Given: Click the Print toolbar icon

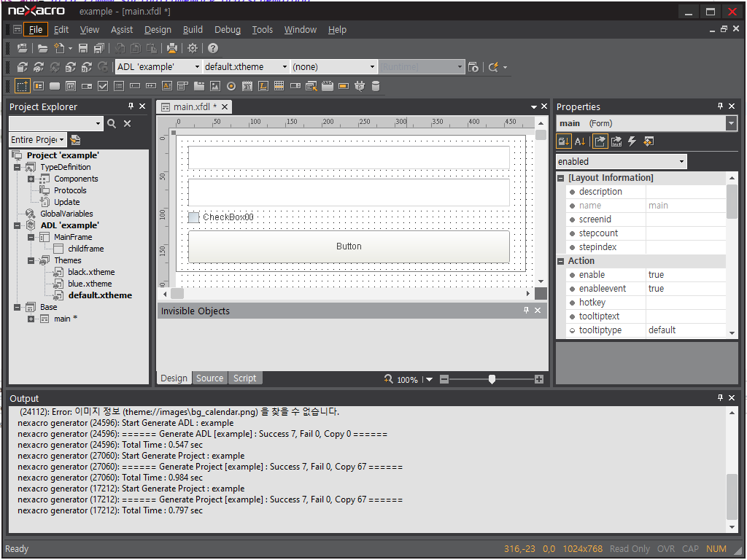Looking at the screenshot, I should [x=172, y=48].
